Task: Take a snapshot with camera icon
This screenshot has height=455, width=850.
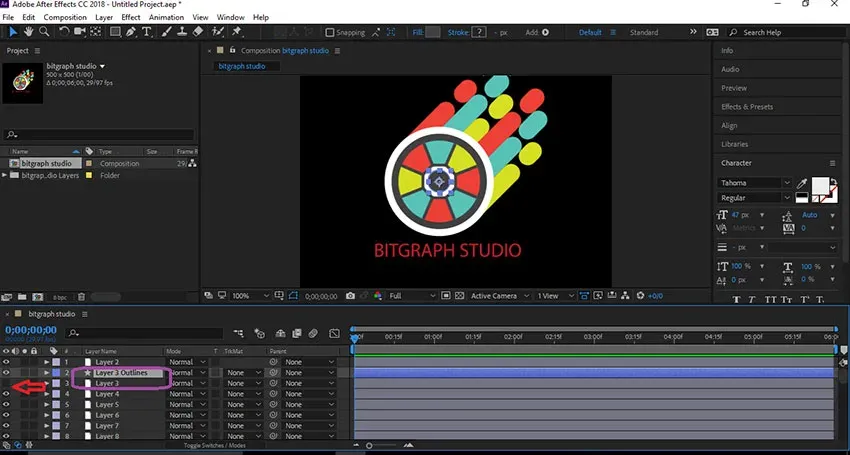Action: (x=350, y=296)
